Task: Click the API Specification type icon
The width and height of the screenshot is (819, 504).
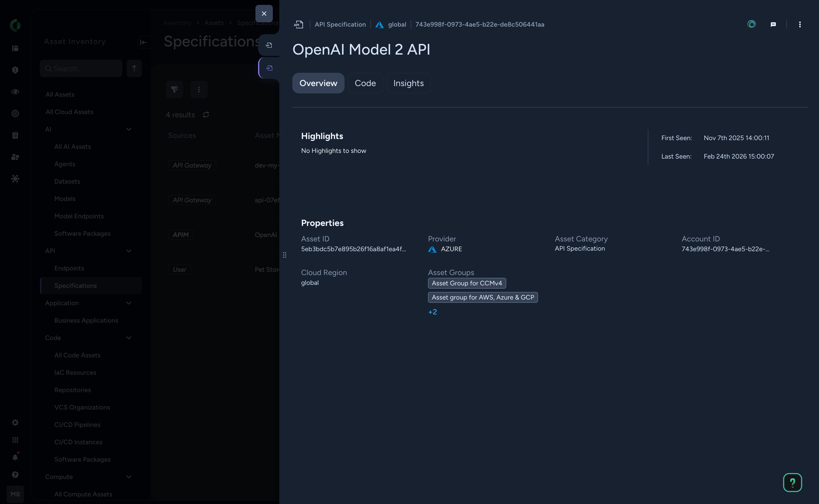Action: (298, 24)
